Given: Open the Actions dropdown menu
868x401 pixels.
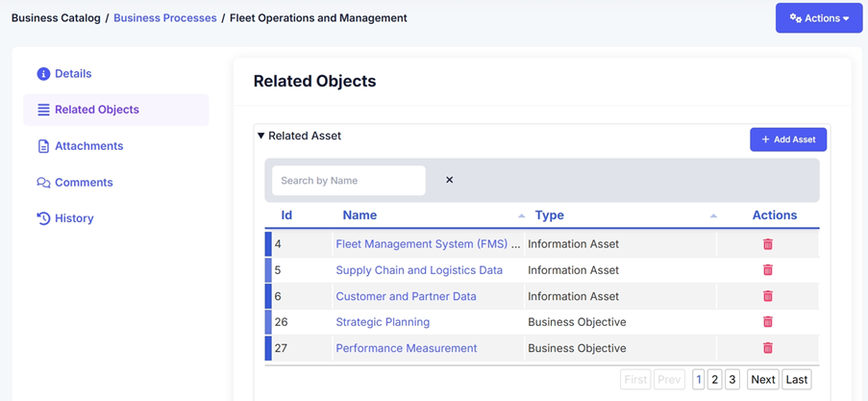Looking at the screenshot, I should (819, 18).
